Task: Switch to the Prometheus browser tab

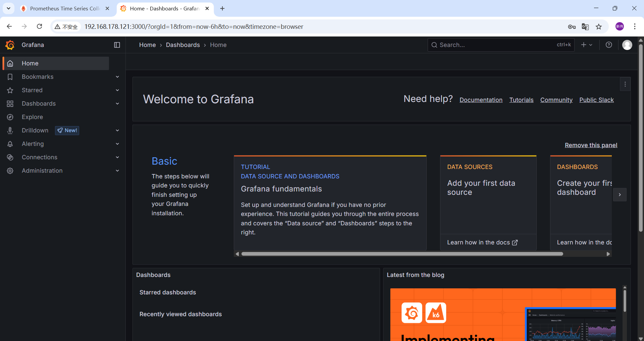Action: [x=60, y=8]
